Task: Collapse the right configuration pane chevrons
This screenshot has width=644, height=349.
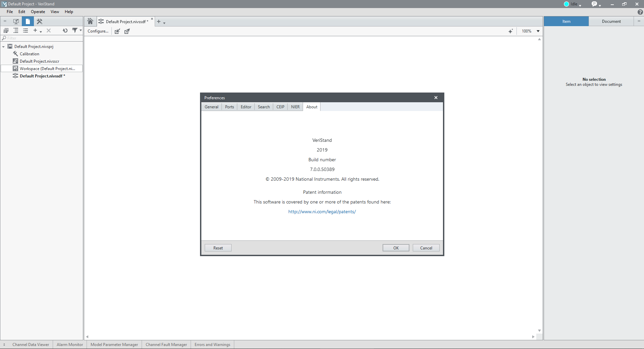Action: [639, 21]
